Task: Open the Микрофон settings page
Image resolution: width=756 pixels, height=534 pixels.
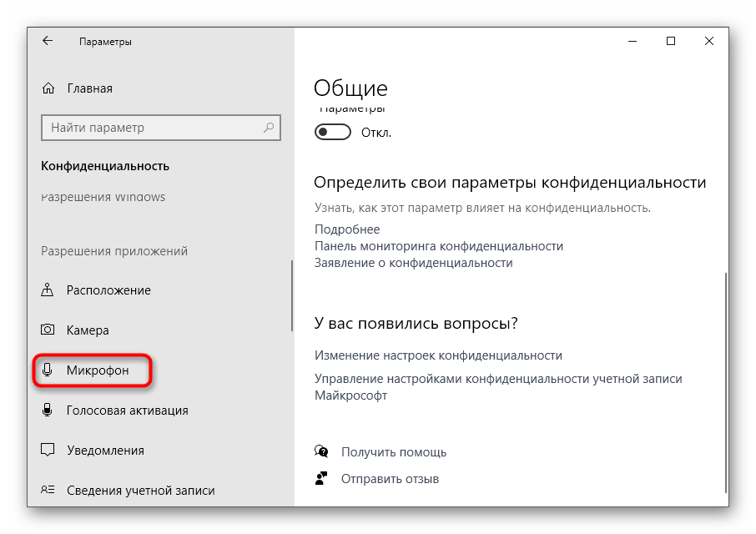Action: [x=98, y=370]
